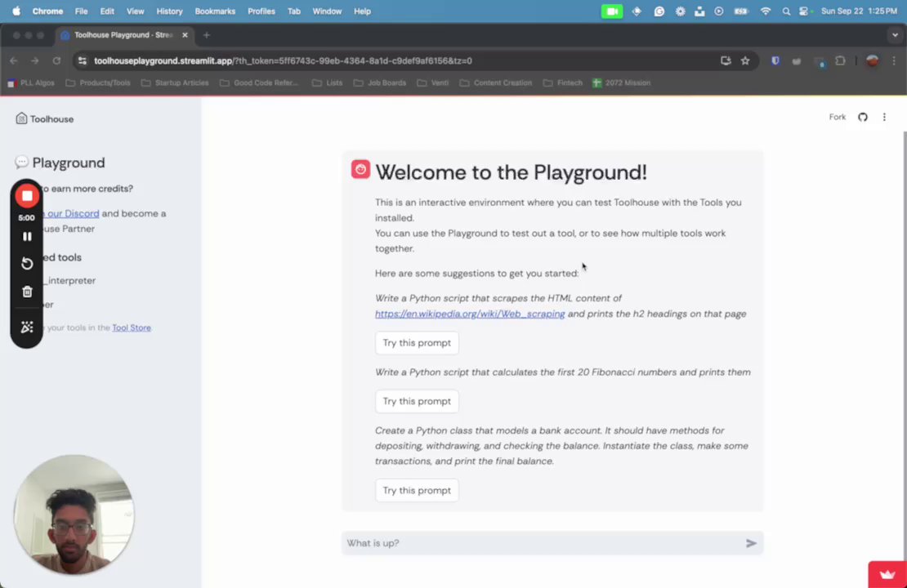
Task: Try the Wikipedia web scraping prompt
Action: 417,343
